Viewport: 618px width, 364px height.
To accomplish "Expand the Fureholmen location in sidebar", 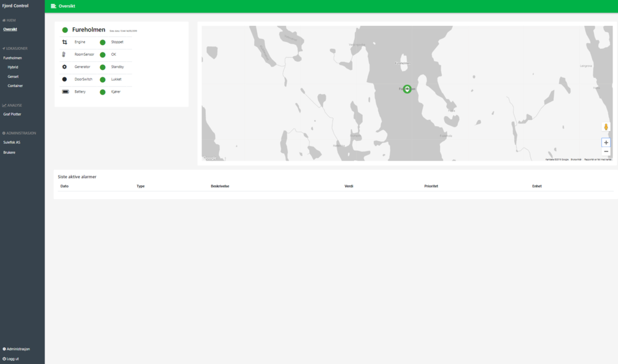I will pos(12,58).
